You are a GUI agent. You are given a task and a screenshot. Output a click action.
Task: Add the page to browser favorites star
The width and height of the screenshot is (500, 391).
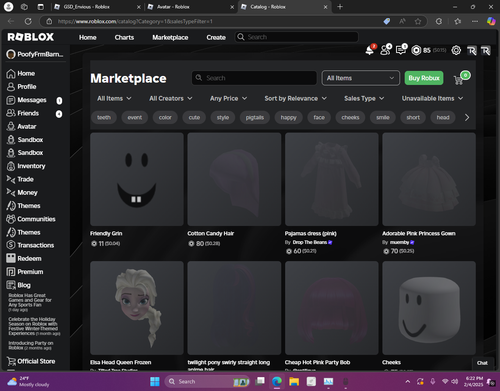(418, 21)
